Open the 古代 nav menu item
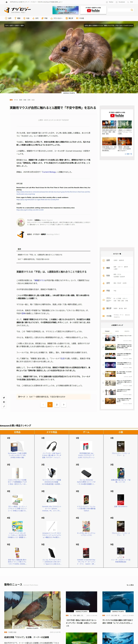The image size is (138, 644). (35, 18)
